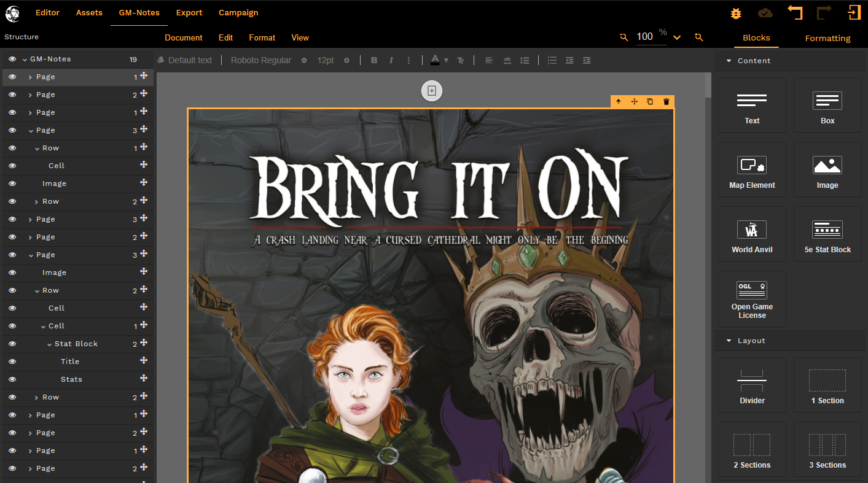This screenshot has height=483, width=868.
Task: Collapse the first expanded Row node
Action: tap(37, 149)
